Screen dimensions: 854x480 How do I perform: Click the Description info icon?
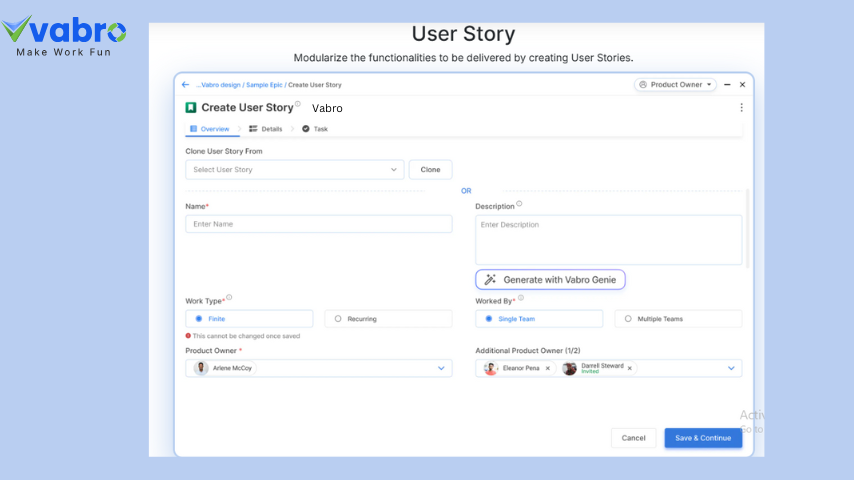[519, 204]
